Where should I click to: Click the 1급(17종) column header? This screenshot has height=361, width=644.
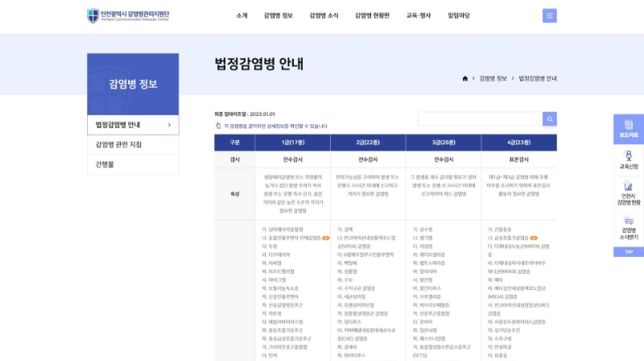293,143
